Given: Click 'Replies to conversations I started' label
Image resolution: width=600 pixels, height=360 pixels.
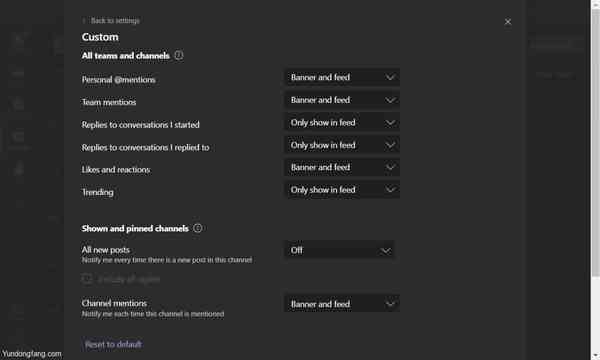Looking at the screenshot, I should 140,125.
